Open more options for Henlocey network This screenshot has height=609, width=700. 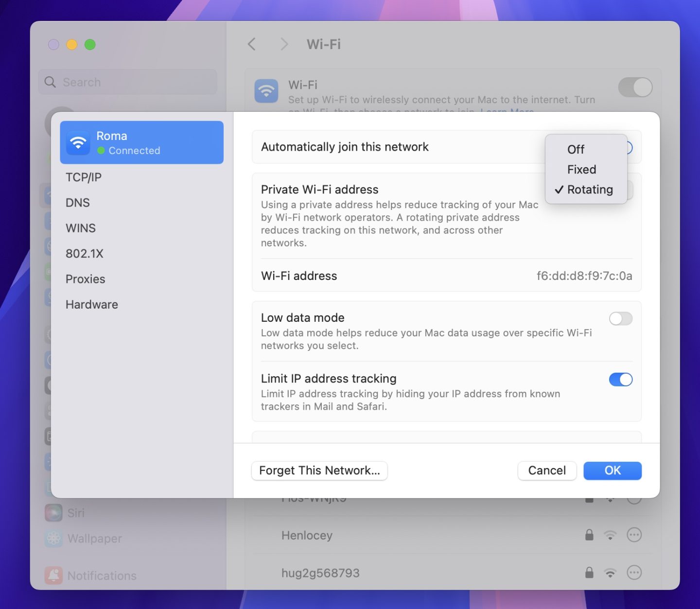click(634, 535)
